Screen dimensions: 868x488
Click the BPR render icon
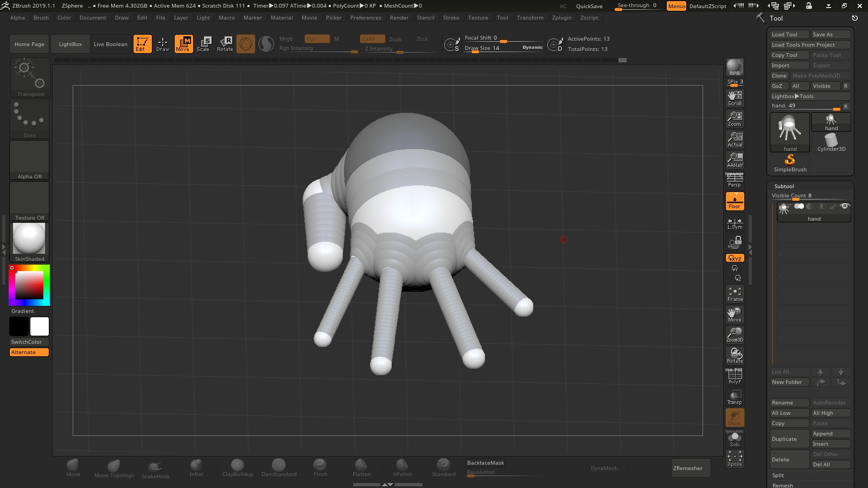click(x=735, y=67)
